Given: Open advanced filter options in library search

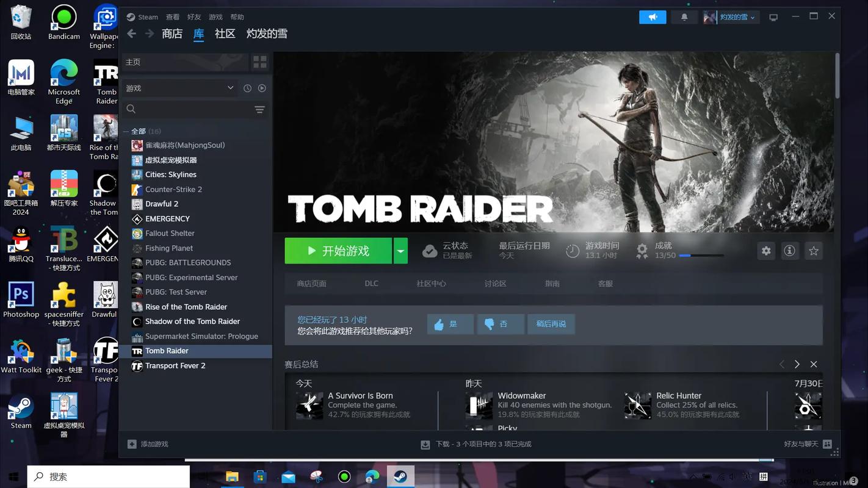Looking at the screenshot, I should pos(259,109).
